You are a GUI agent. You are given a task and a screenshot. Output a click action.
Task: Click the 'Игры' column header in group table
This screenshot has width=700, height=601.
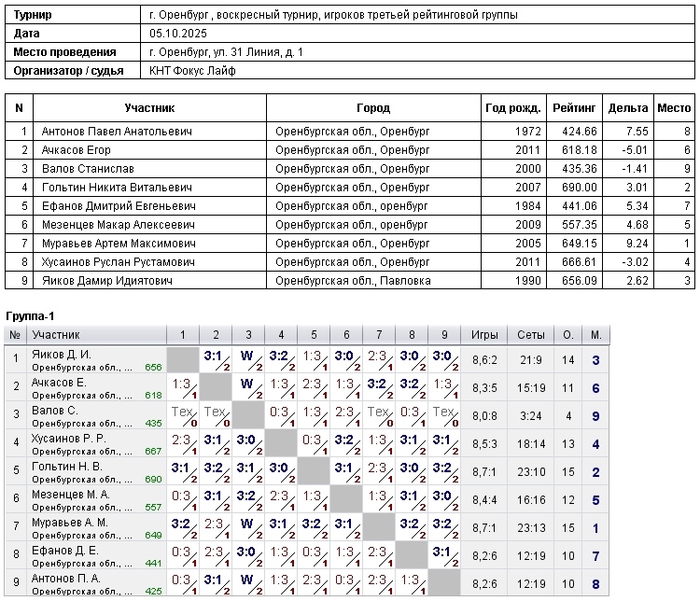click(x=484, y=335)
